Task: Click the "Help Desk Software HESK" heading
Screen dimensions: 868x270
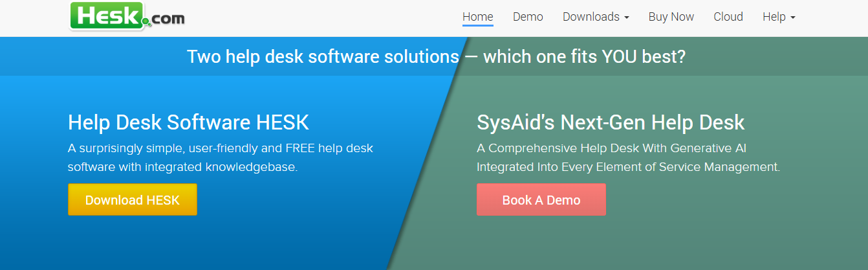Action: [x=188, y=122]
